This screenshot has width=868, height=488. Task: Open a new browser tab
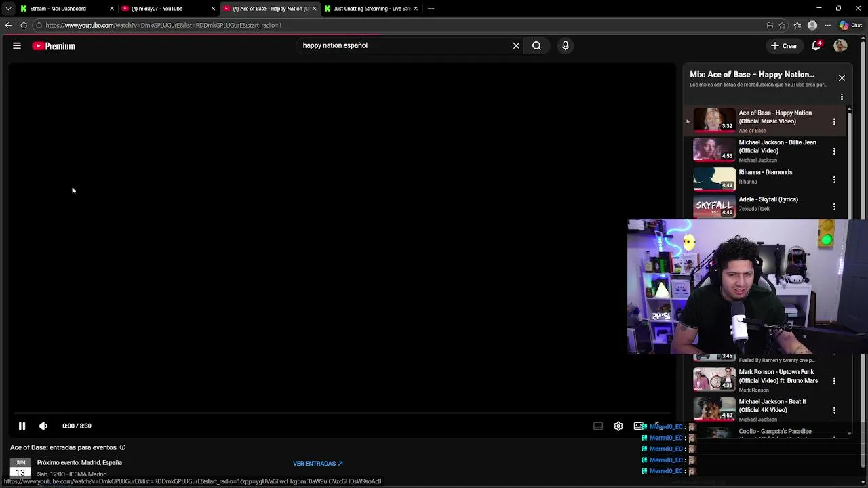coord(431,9)
